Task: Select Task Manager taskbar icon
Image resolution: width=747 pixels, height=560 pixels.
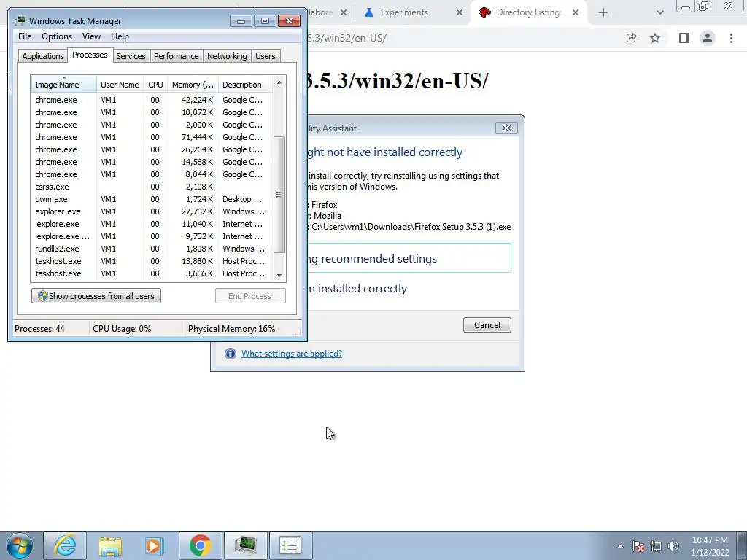Action: coord(245,545)
